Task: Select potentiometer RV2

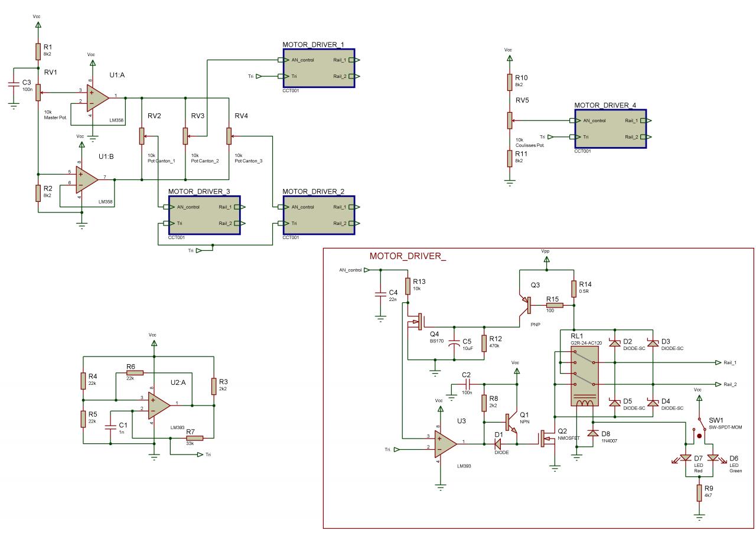Action: coord(142,136)
